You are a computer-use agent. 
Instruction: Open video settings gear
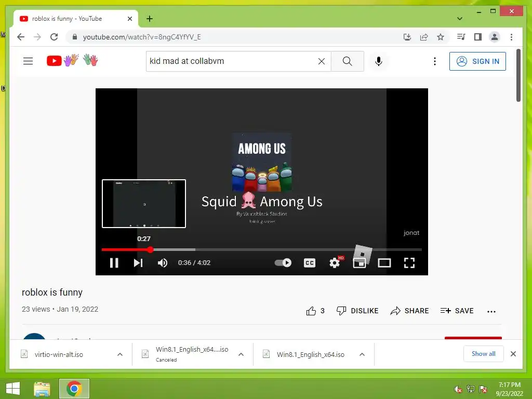[335, 263]
